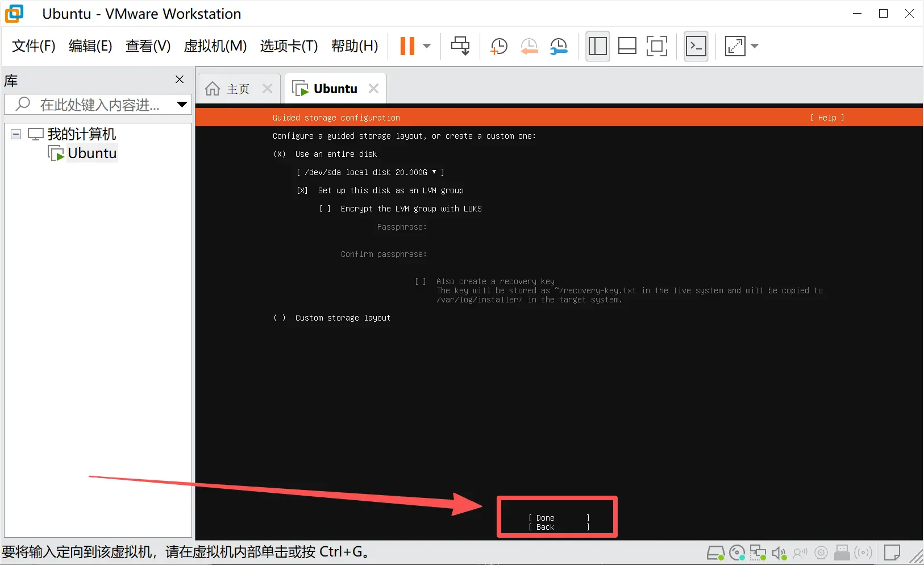Open the 文件(F) menu
The height and width of the screenshot is (565, 924).
pyautogui.click(x=34, y=46)
